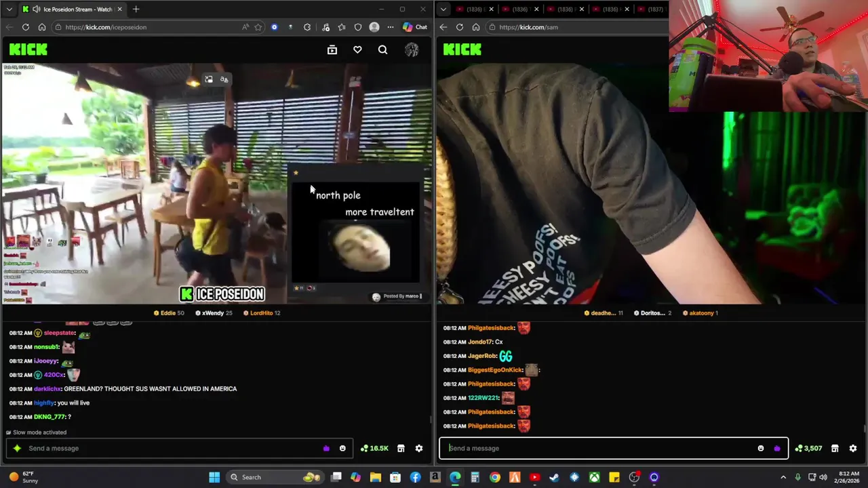Toggle chat visibility icon on Ice Poseidon video

224,79
